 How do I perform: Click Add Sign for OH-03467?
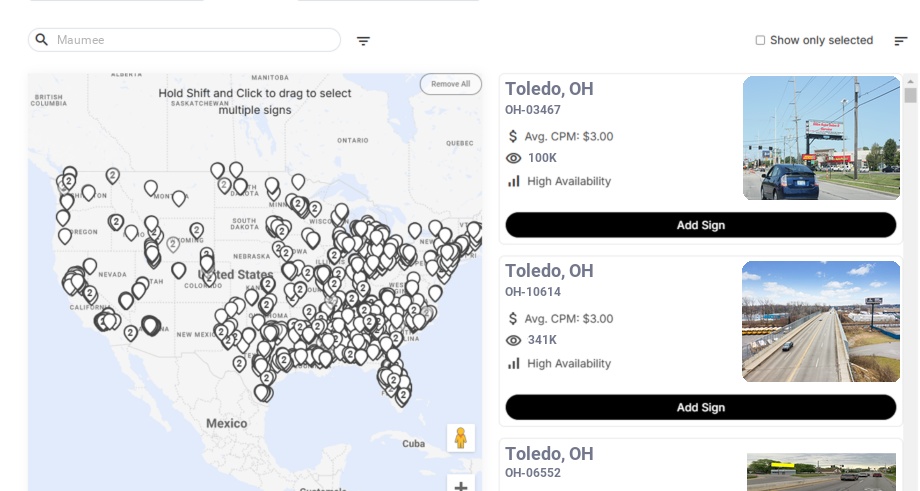pyautogui.click(x=700, y=225)
